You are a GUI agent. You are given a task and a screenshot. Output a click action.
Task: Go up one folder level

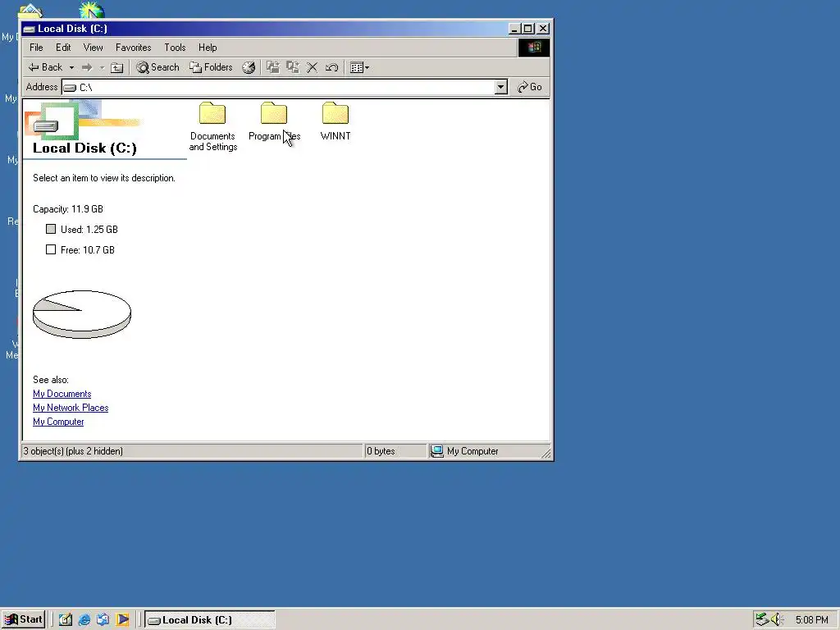[116, 67]
